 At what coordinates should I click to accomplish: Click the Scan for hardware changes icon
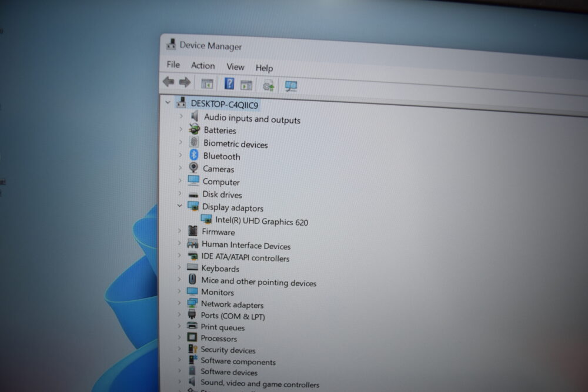point(291,86)
